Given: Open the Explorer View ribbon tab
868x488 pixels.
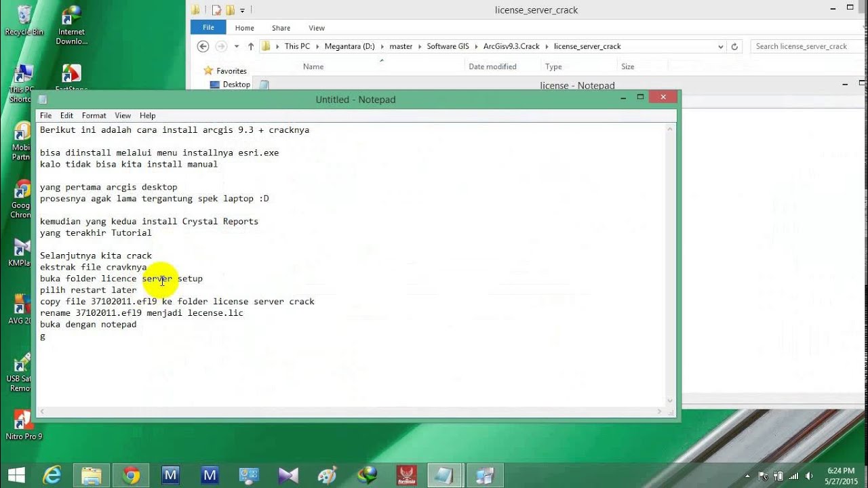Looking at the screenshot, I should pos(317,28).
